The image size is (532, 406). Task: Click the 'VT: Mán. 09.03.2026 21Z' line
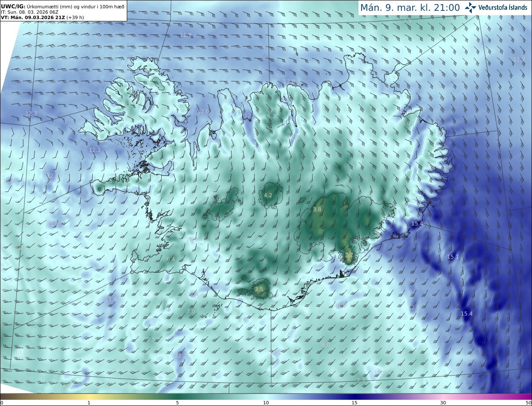42,18
